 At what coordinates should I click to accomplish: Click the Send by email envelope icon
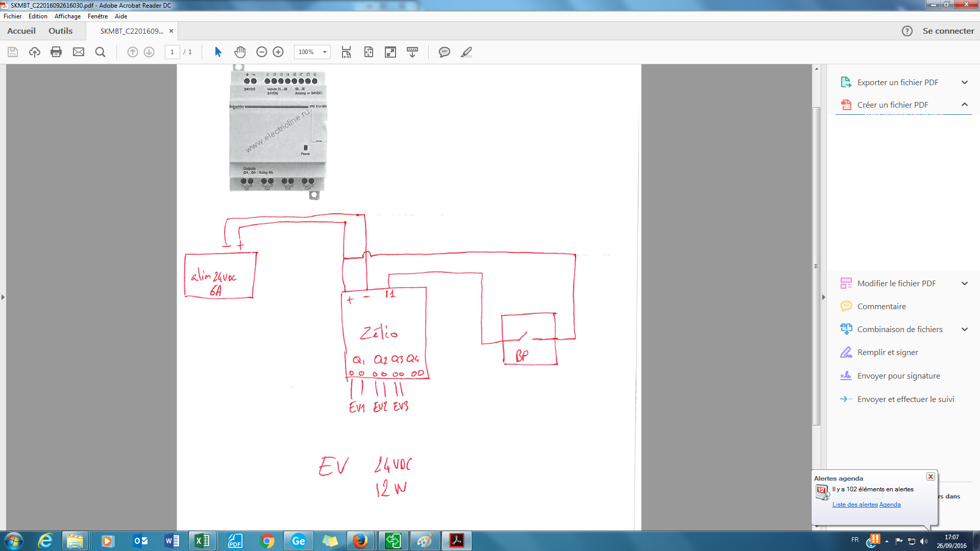(x=79, y=52)
